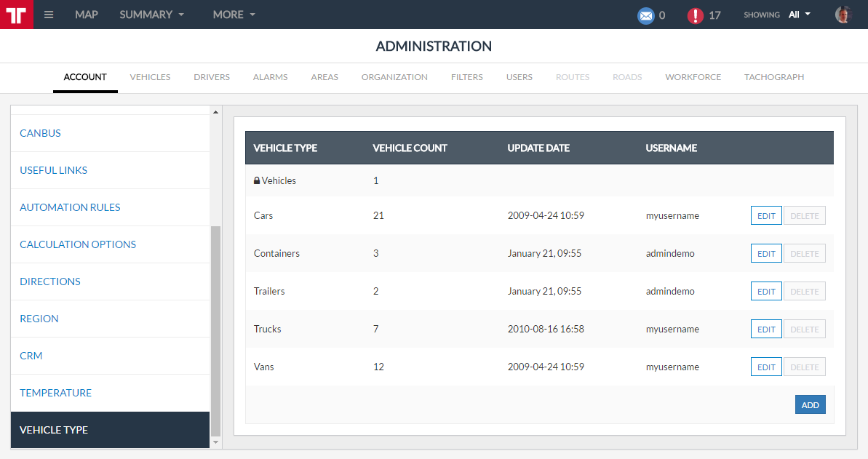Open the Temperature sidebar item

tap(56, 393)
